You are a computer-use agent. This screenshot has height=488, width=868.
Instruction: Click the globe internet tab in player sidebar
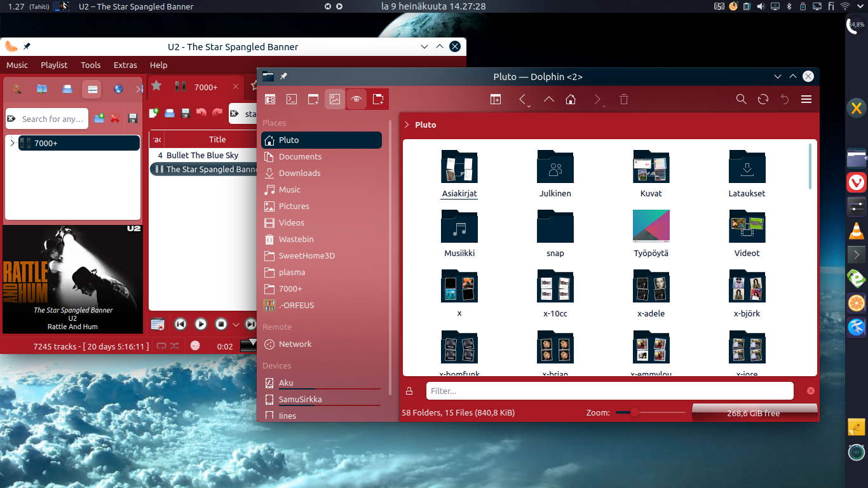tap(118, 89)
